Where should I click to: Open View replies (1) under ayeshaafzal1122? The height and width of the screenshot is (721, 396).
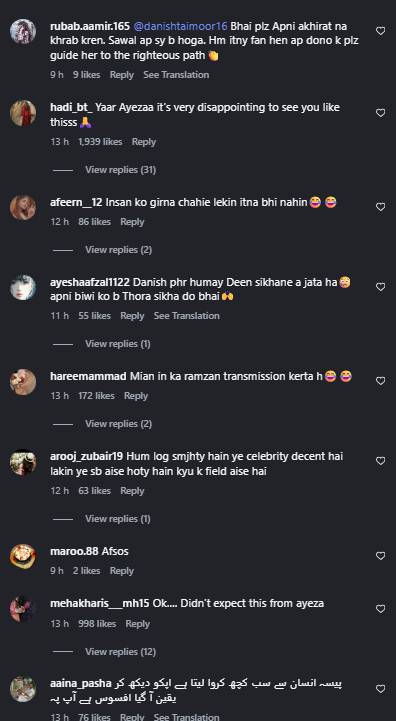coord(118,343)
